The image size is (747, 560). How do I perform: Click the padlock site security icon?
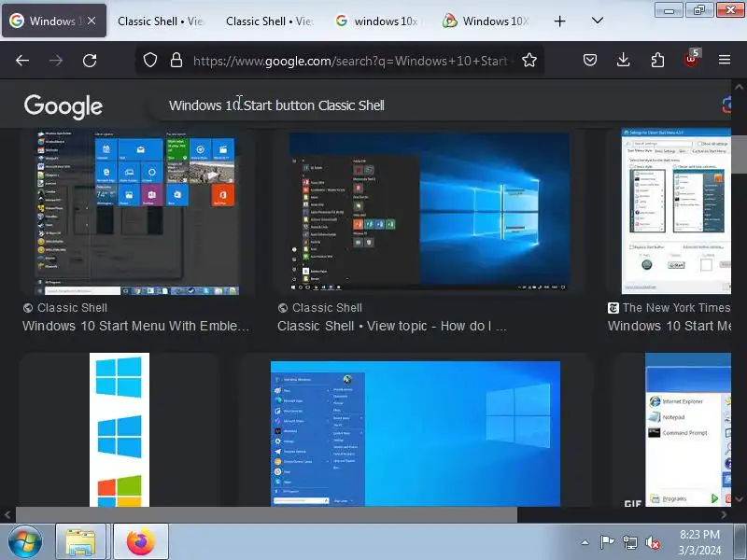pos(176,60)
